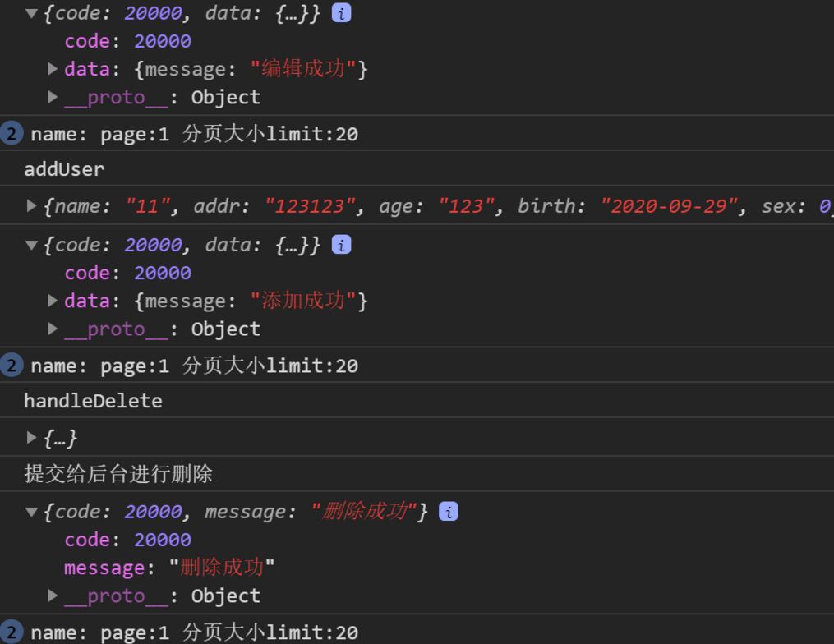Select the handleDelete log line
Image resolution: width=834 pixels, height=644 pixels.
pos(93,401)
